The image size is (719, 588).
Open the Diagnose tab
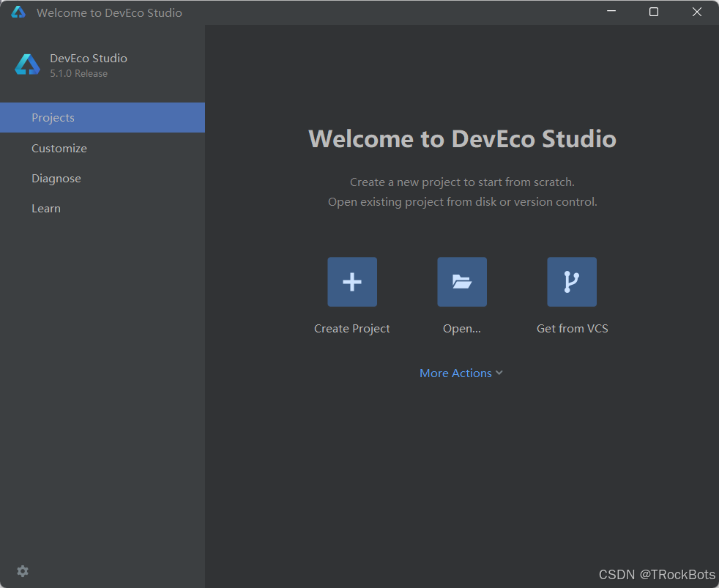tap(103, 179)
